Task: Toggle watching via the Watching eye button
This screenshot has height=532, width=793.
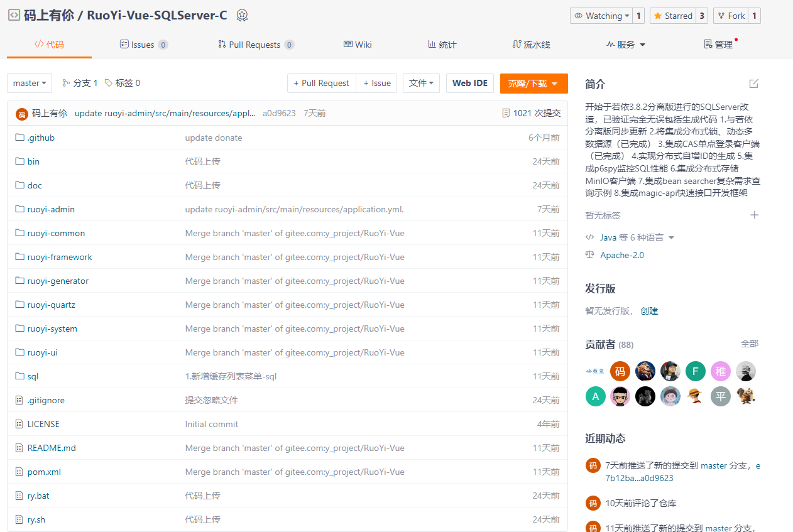Action: (601, 15)
